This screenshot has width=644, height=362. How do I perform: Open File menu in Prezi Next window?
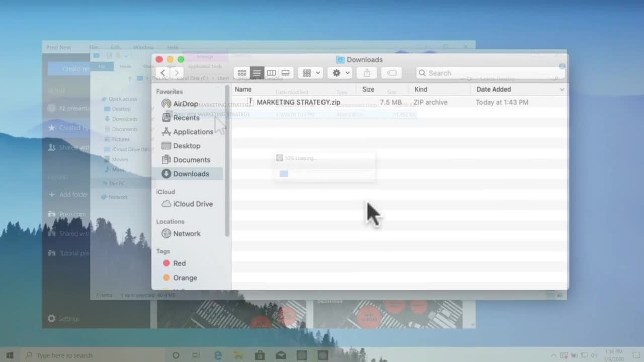tap(93, 48)
